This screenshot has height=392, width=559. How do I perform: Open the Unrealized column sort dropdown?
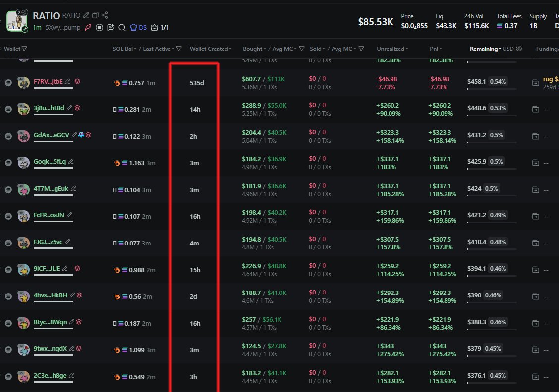[392, 49]
